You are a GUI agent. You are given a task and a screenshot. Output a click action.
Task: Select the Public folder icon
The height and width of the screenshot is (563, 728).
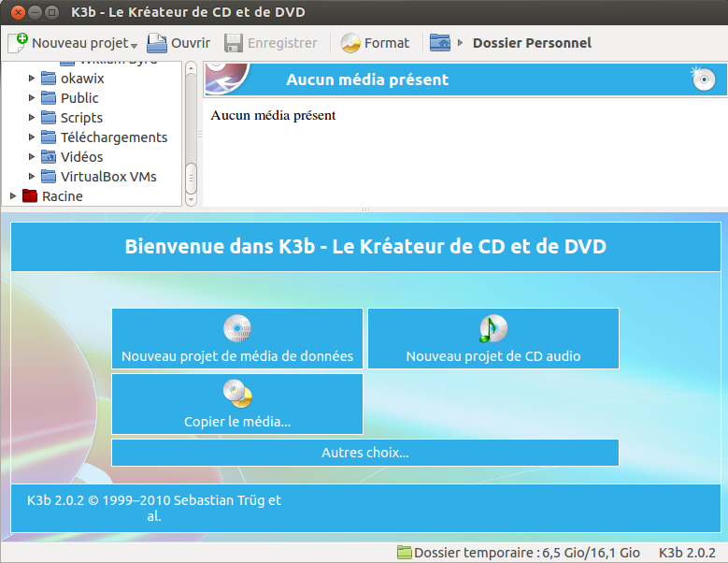pos(49,97)
